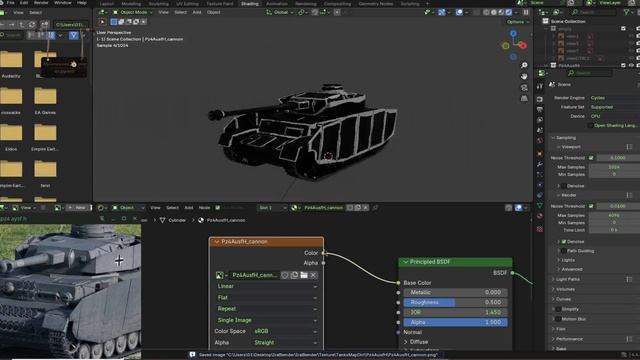Open the Render properties tab icon
The image size is (640, 360).
click(540, 99)
